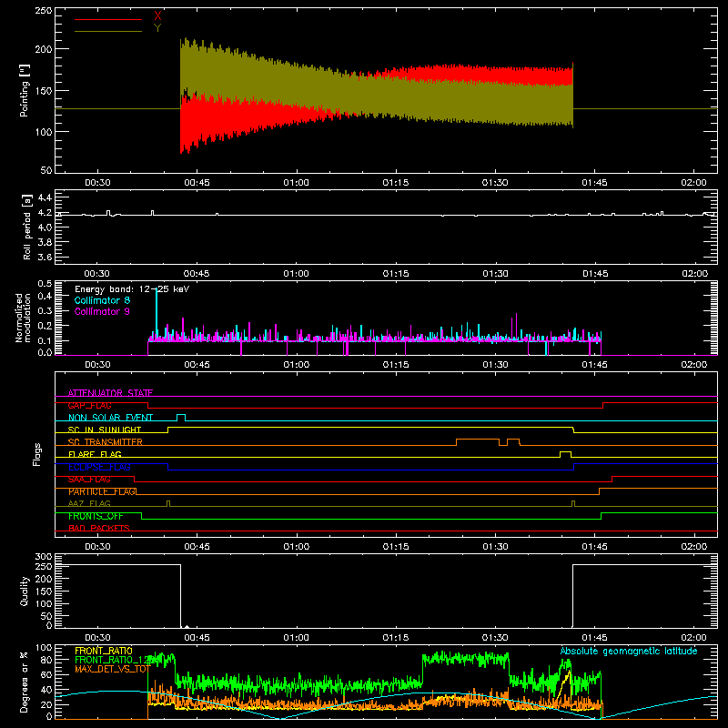728x728 pixels.
Task: Click the orange MAX_DET_VS_TOT legend label
Action: pos(112,669)
